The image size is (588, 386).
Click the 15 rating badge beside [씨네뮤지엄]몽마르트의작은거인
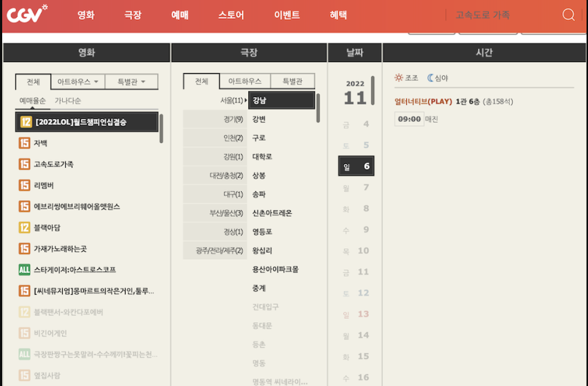pos(24,291)
